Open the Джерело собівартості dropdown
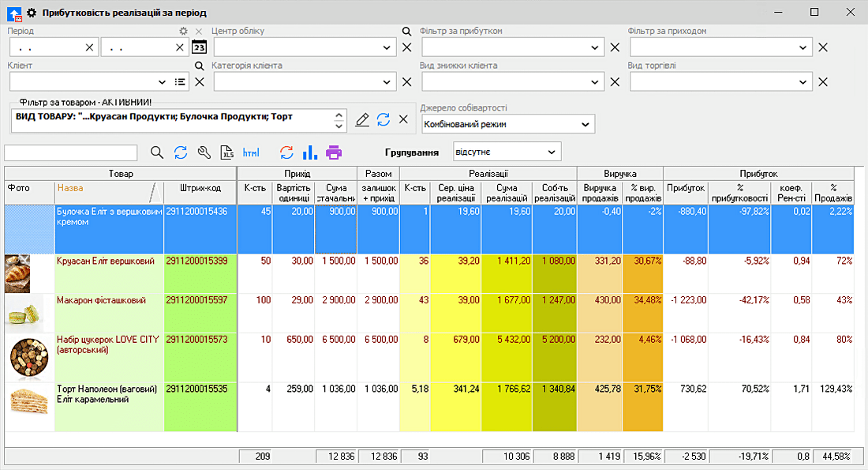Viewport: 868px width, 470px height. 585,124
